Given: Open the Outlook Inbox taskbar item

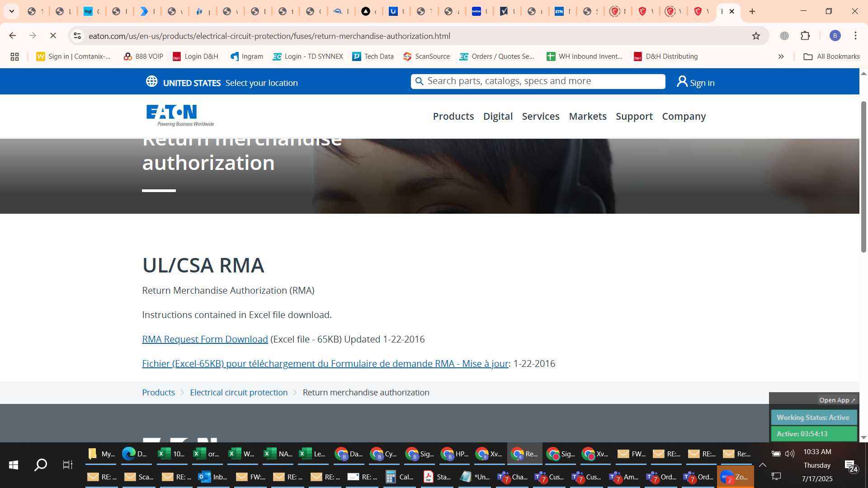Looking at the screenshot, I should [213, 477].
